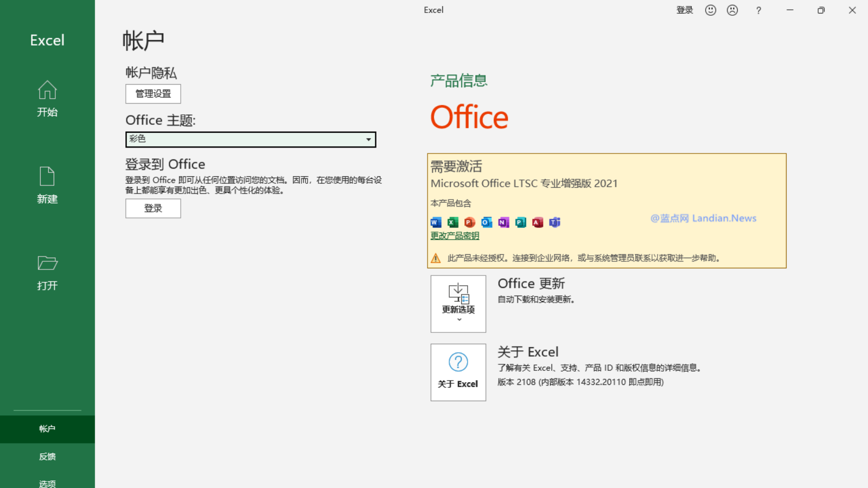
Task: Click the PowerPoint icon in product list
Action: click(x=470, y=222)
